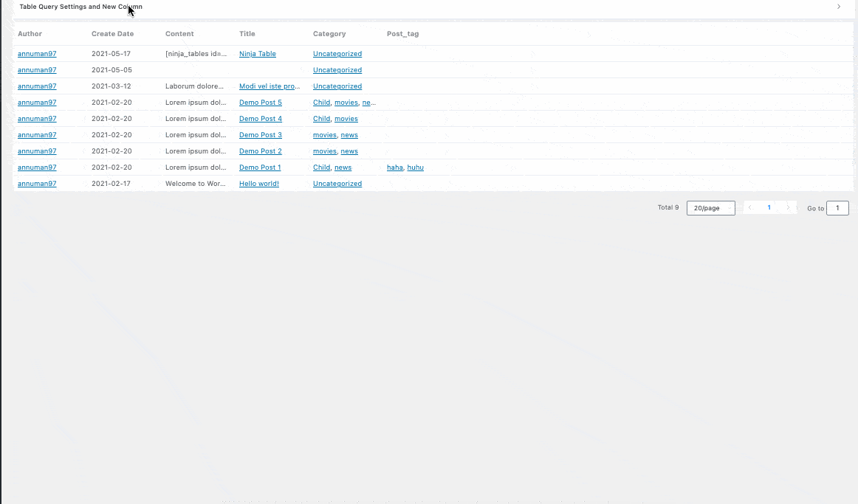This screenshot has width=858, height=504.
Task: Click the Create Date column header
Action: [x=112, y=34]
